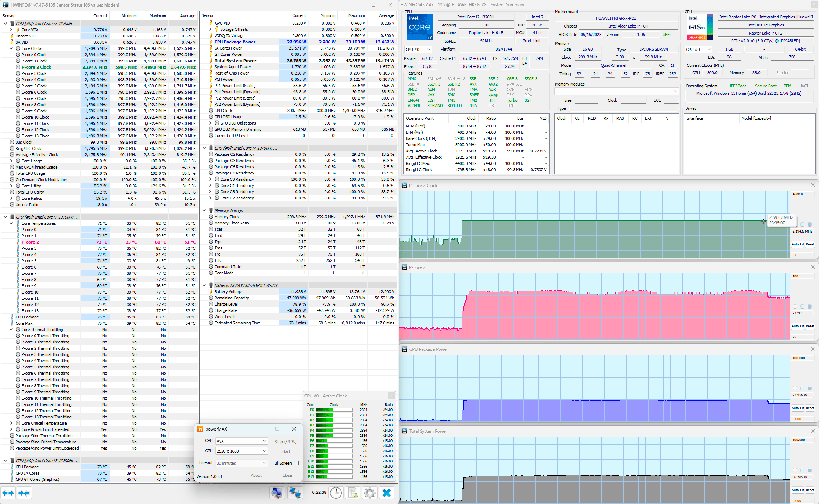Expand the Core VIDs tree node
Image resolution: width=819 pixels, height=504 pixels.
tap(11, 30)
